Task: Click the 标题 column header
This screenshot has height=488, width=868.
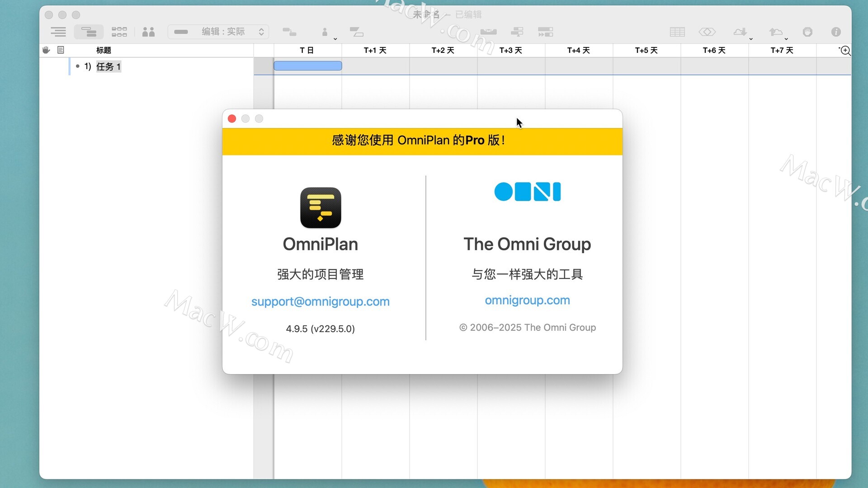Action: click(x=104, y=50)
